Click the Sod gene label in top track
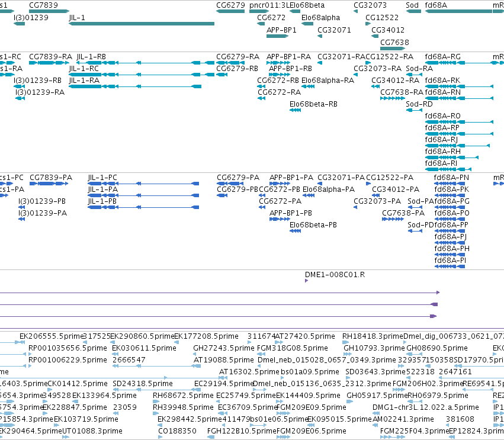 point(412,5)
